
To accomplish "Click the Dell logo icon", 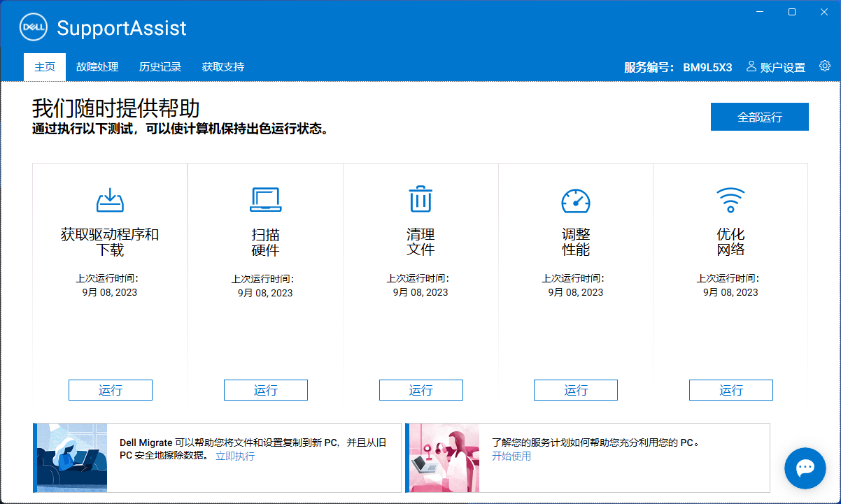I will (33, 28).
